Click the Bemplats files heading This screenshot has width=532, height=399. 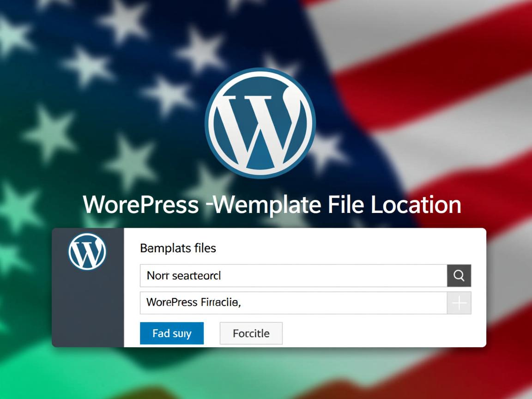pos(178,248)
